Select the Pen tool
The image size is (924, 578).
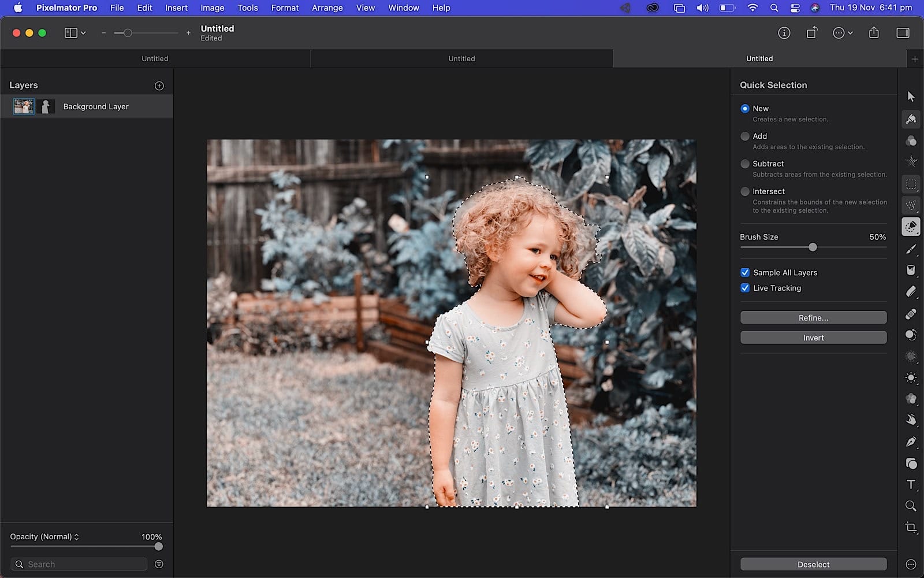[x=911, y=442]
